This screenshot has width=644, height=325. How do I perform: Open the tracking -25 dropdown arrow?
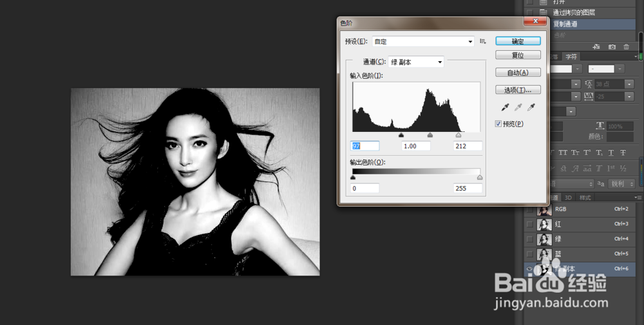pos(629,97)
